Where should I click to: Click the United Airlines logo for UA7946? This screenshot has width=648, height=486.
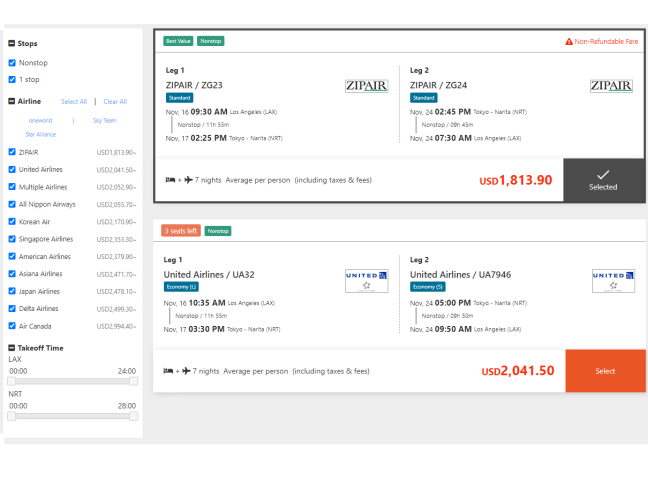[611, 280]
